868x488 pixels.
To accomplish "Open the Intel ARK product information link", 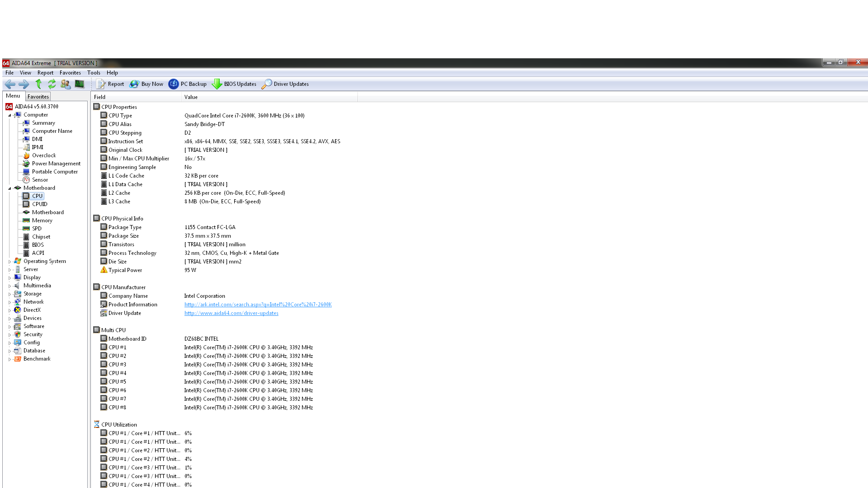I will coord(258,305).
